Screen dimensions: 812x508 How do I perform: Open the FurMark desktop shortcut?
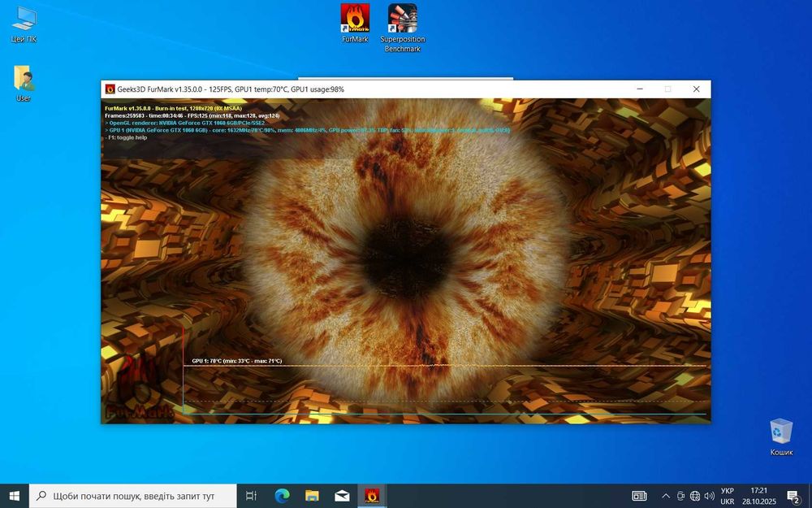click(x=355, y=24)
